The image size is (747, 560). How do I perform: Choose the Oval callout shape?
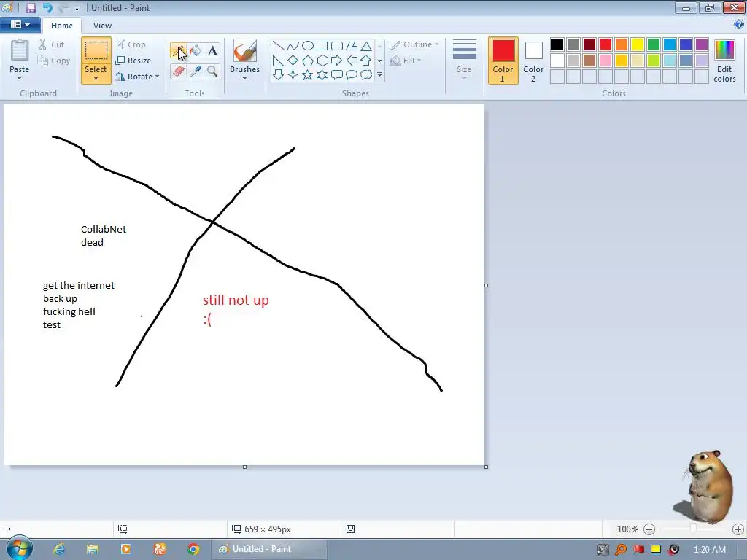[x=352, y=75]
